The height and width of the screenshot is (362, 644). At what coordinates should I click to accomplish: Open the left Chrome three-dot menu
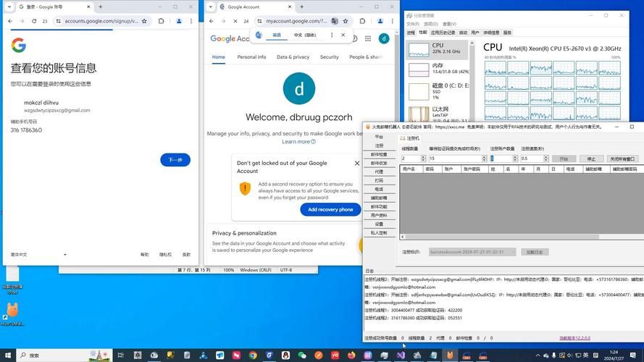pos(191,21)
